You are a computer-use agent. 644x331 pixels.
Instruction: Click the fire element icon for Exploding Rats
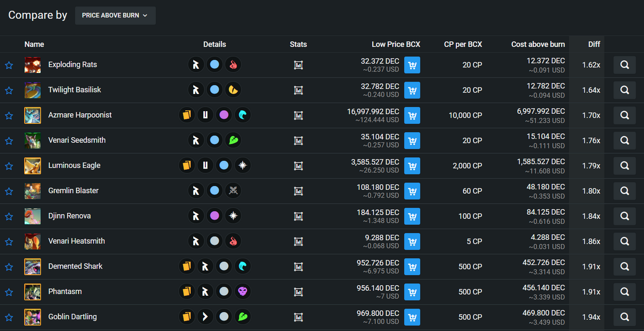point(233,64)
